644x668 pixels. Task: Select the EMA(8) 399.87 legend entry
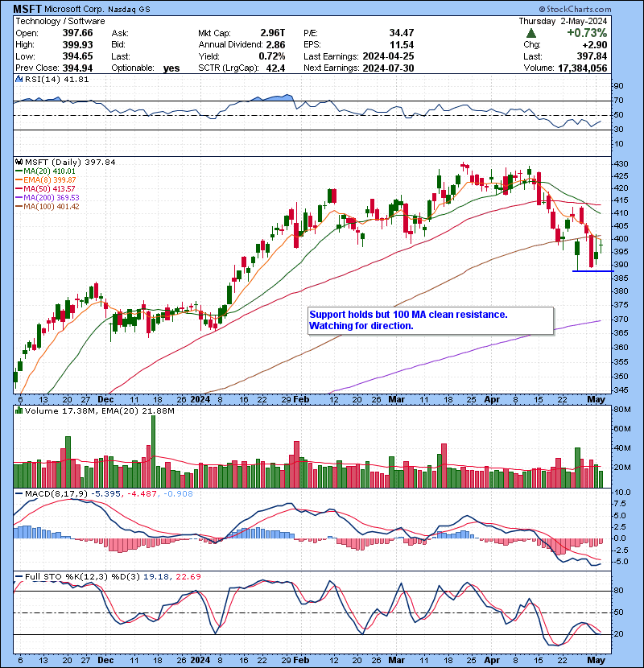click(46, 180)
